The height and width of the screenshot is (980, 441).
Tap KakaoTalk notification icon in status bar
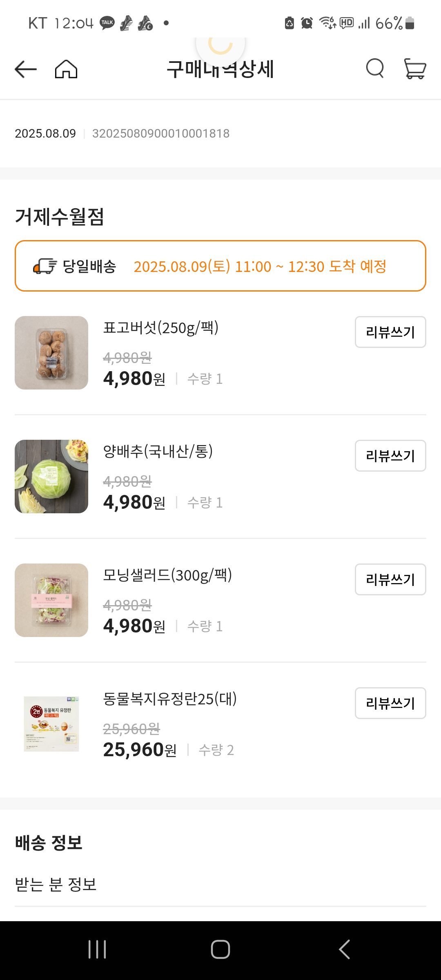pyautogui.click(x=107, y=23)
